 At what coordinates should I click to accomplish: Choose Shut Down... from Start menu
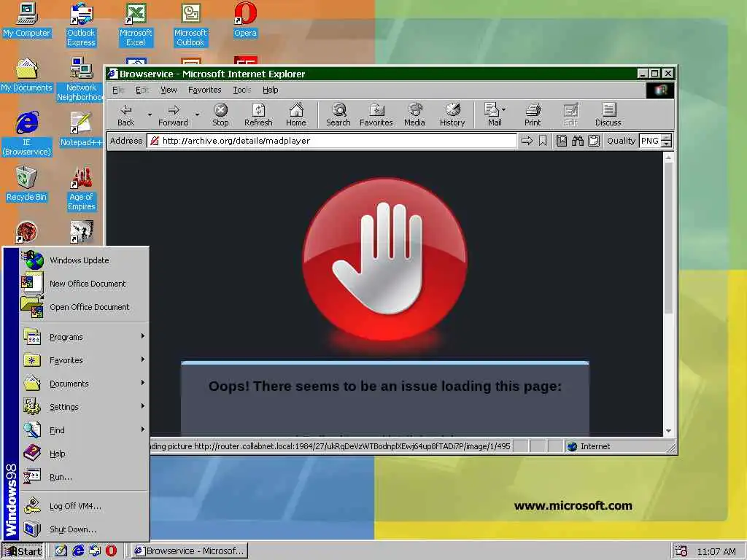85,529
